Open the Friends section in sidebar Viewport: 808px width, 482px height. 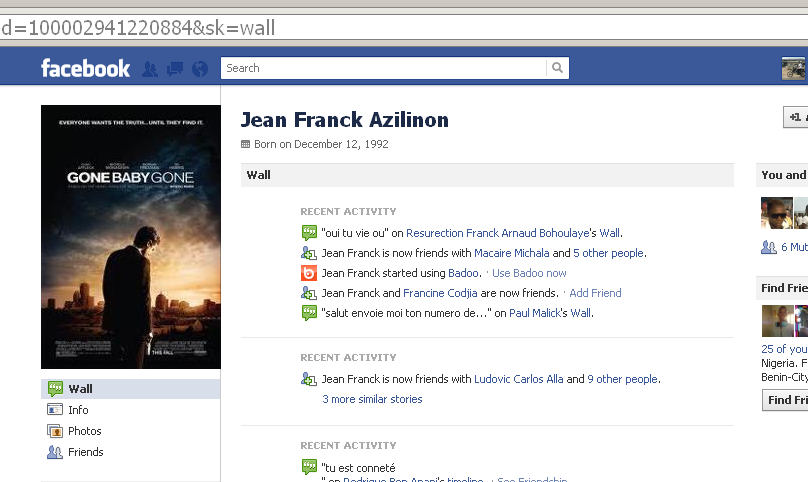pyautogui.click(x=85, y=452)
